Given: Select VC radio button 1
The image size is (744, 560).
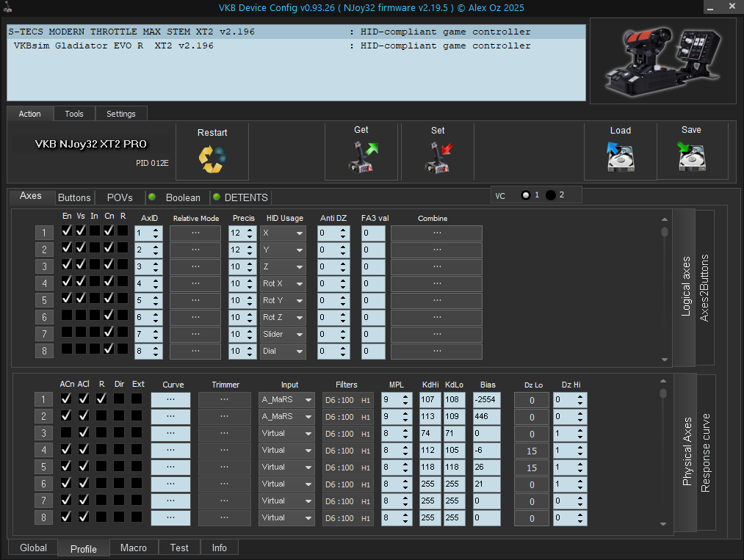Looking at the screenshot, I should point(526,195).
